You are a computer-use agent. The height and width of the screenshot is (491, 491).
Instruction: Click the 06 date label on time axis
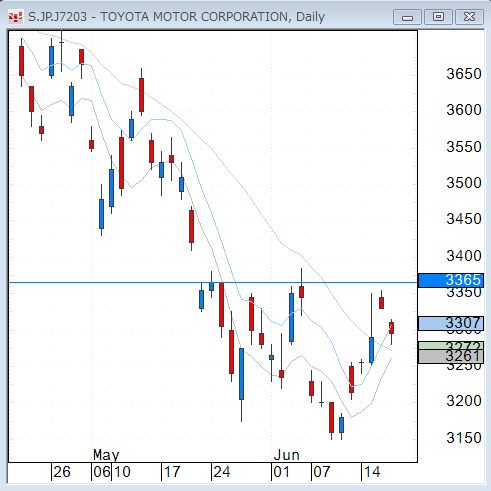[102, 472]
